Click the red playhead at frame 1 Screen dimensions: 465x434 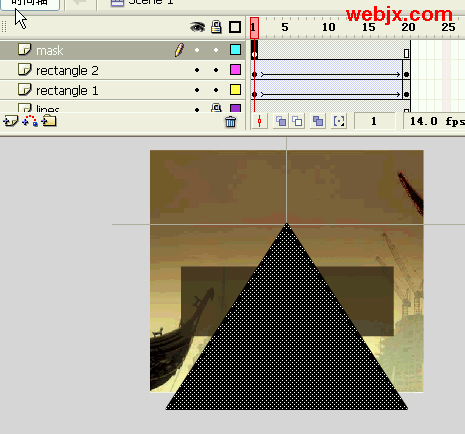point(254,27)
